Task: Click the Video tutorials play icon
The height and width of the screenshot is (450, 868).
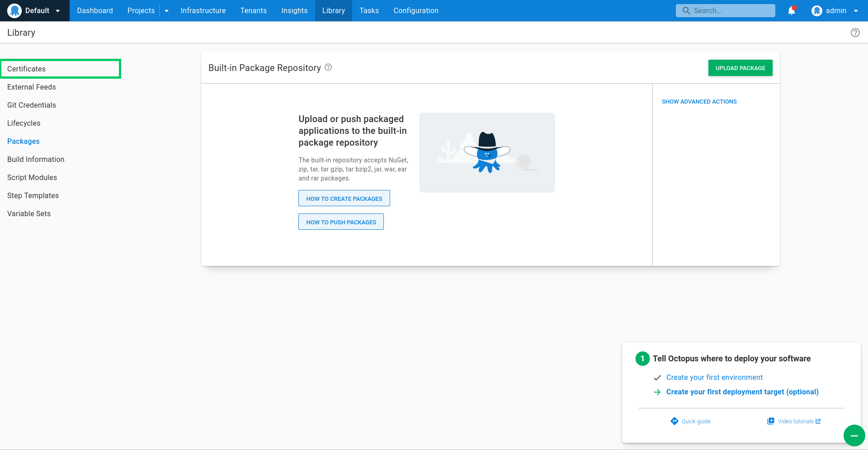Action: [x=771, y=421]
